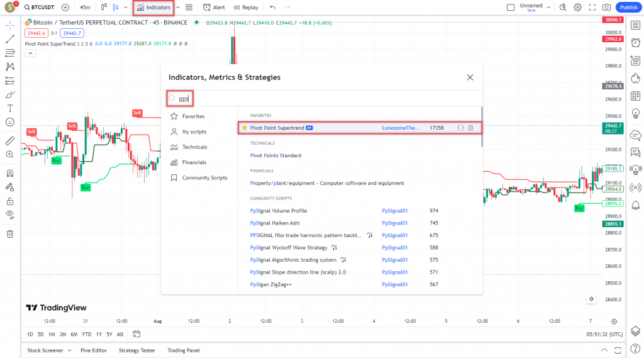
Task: Toggle lock all drawings padlock icon
Action: (10, 201)
